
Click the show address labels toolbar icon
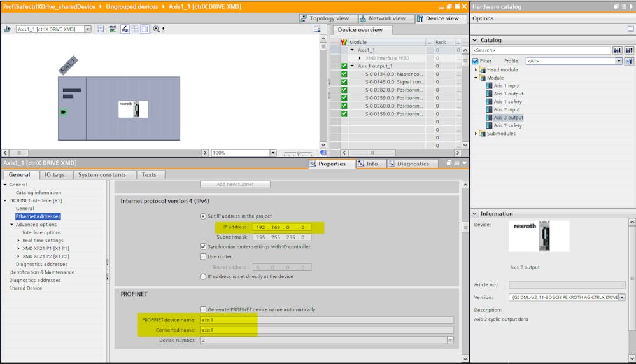112,29
